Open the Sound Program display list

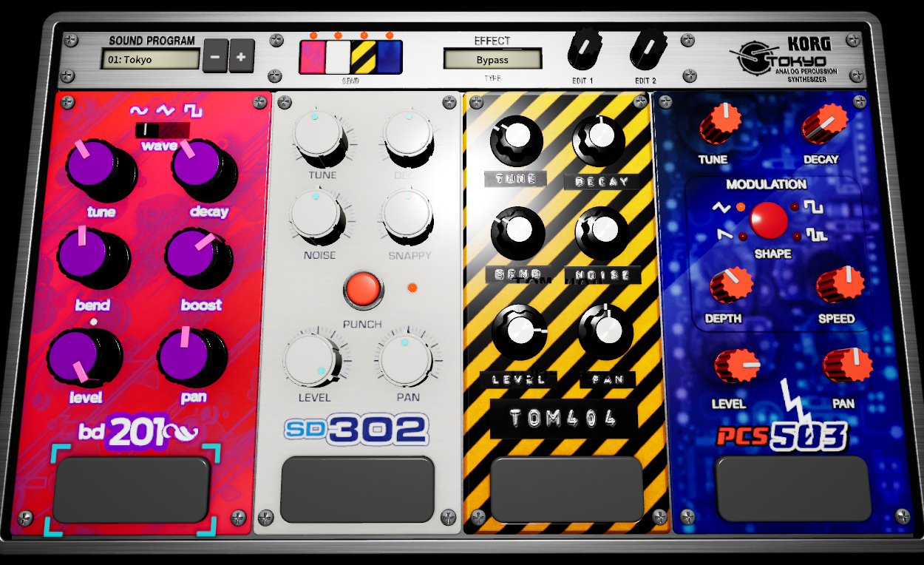point(150,59)
